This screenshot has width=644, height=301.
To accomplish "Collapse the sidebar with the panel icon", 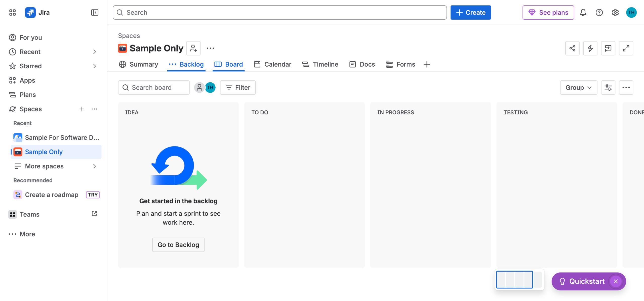I will pos(95,12).
